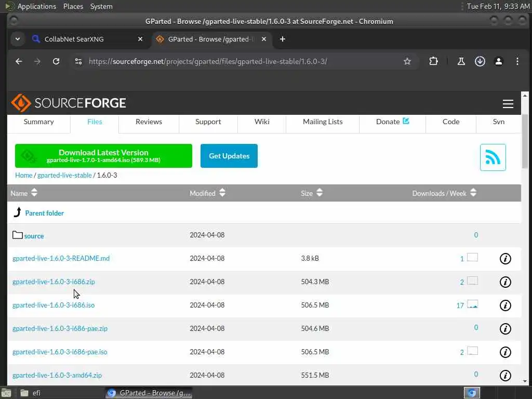Image resolution: width=532 pixels, height=399 pixels.
Task: Bookmark this page with star icon
Action: 407,61
